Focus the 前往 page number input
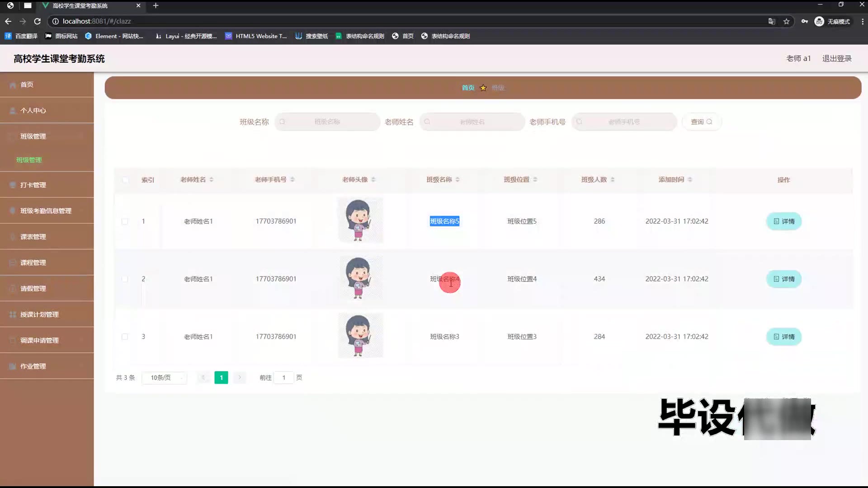This screenshot has height=488, width=868. pyautogui.click(x=284, y=378)
